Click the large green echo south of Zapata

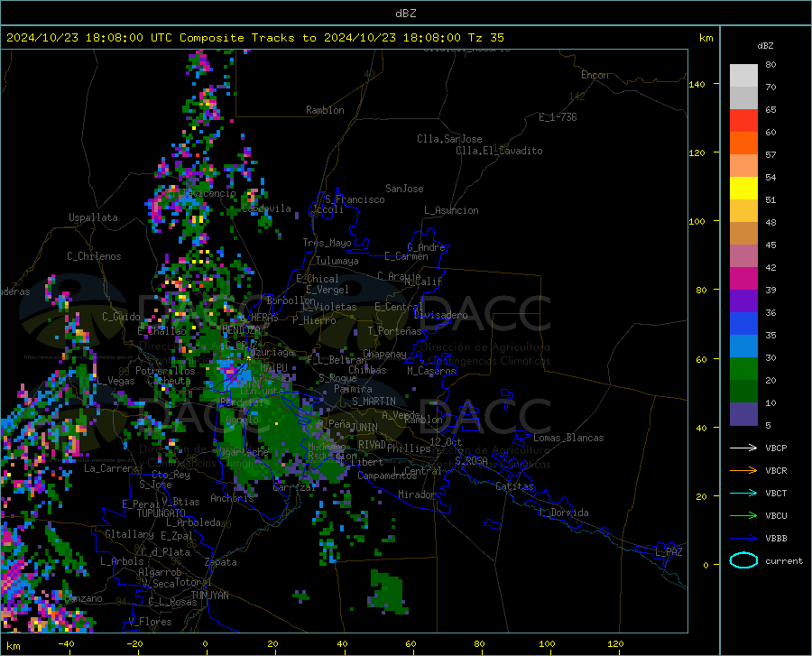[x=387, y=590]
